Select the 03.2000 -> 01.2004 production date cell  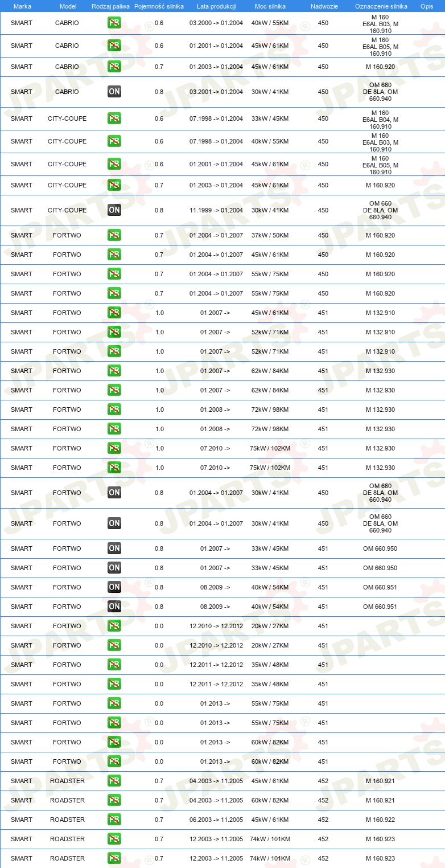(216, 23)
